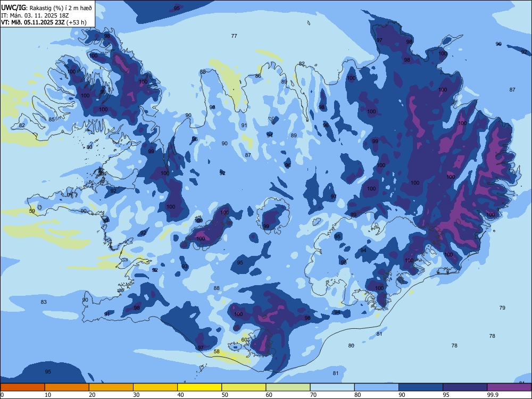Click the '40' legend tick label
The image size is (532, 399).
pyautogui.click(x=180, y=395)
